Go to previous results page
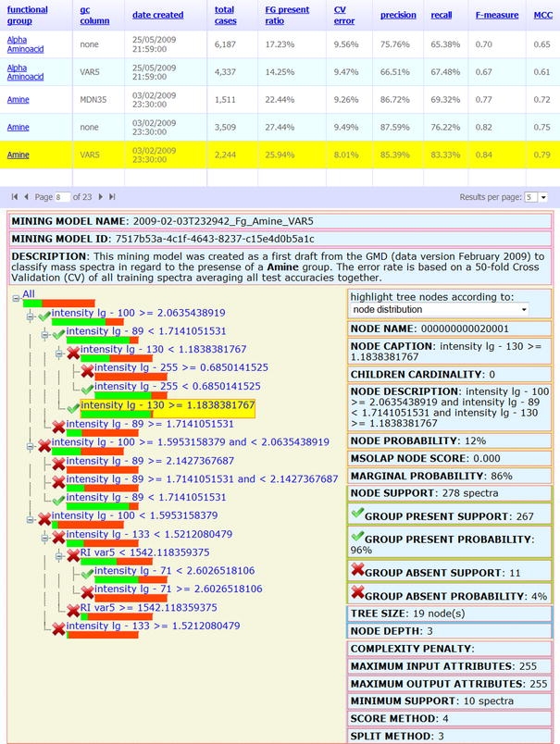560x744 pixels. click(27, 196)
